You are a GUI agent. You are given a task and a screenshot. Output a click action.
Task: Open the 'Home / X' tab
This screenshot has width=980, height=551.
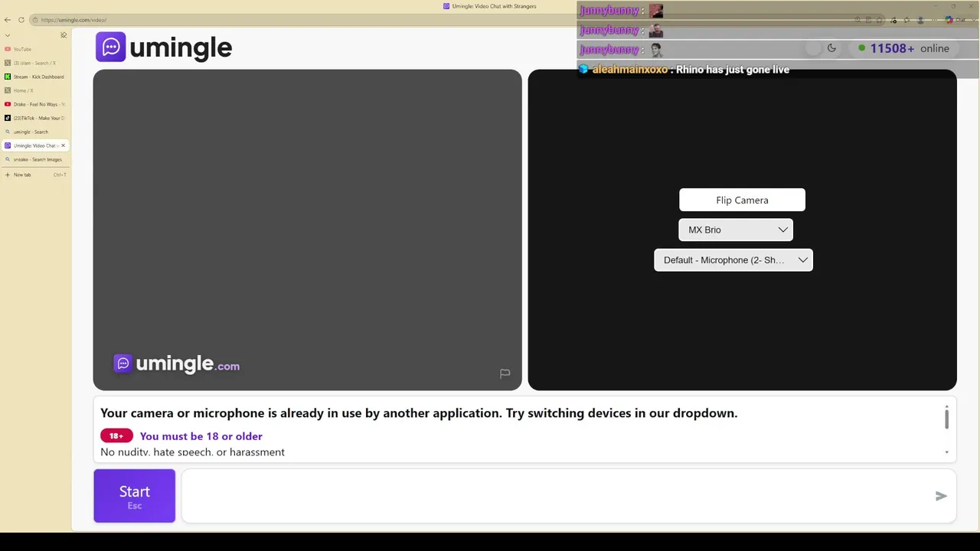[x=35, y=90]
